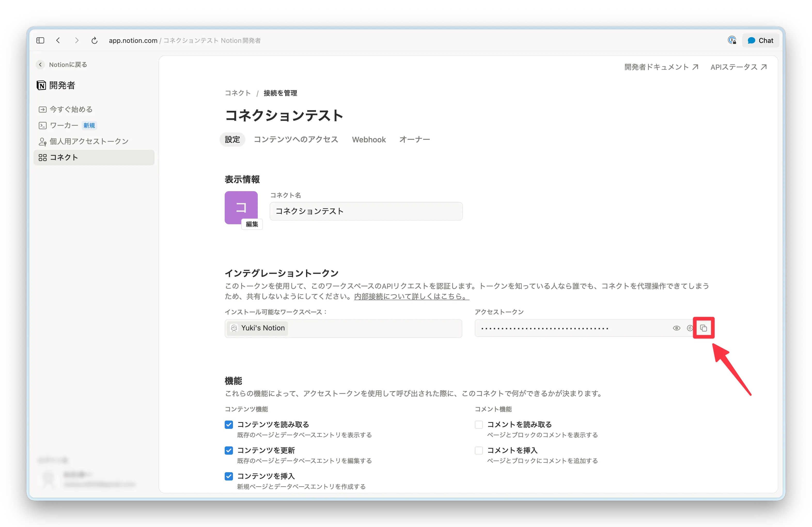Open 個人用アクセストークン in the sidebar
Screen dimensions: 812x527
click(94, 141)
